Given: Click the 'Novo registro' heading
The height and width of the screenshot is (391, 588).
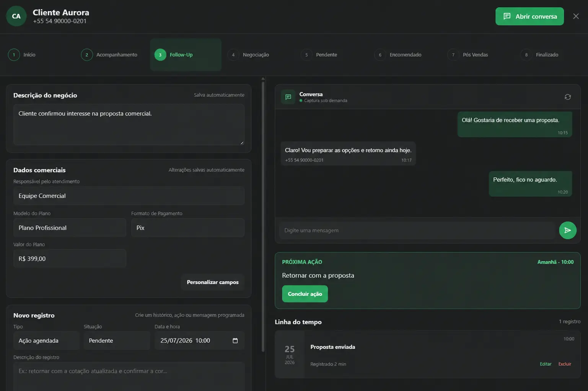Looking at the screenshot, I should pos(34,315).
